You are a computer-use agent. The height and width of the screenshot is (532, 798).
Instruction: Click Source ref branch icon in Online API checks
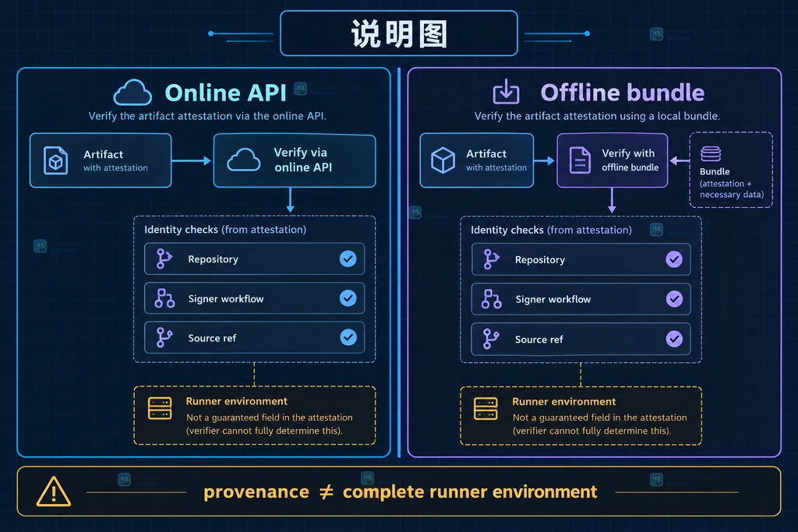(164, 338)
